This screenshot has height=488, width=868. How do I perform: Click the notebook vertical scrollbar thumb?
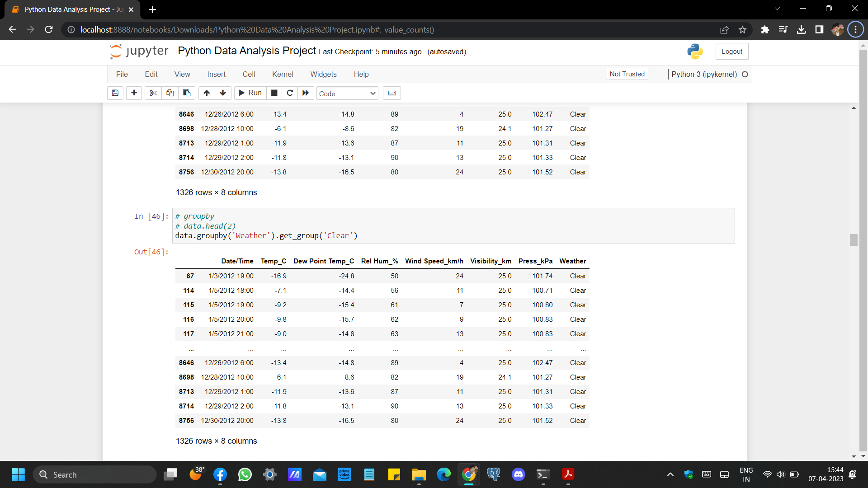(x=854, y=240)
